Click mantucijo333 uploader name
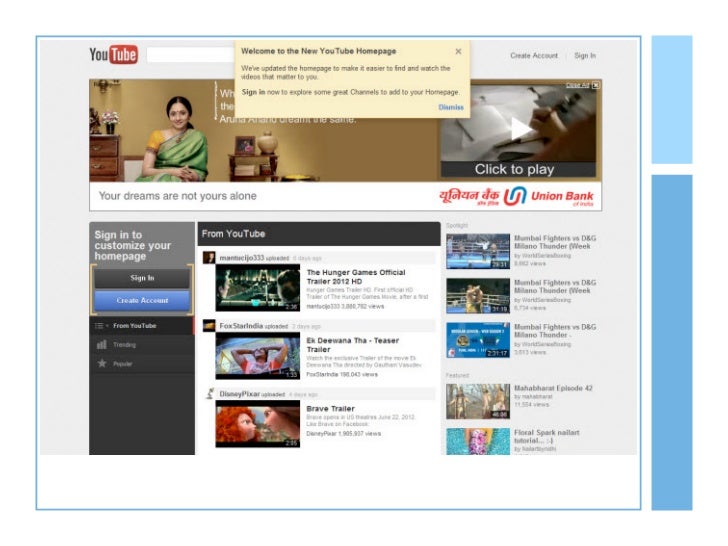The image size is (728, 546). pos(241,258)
